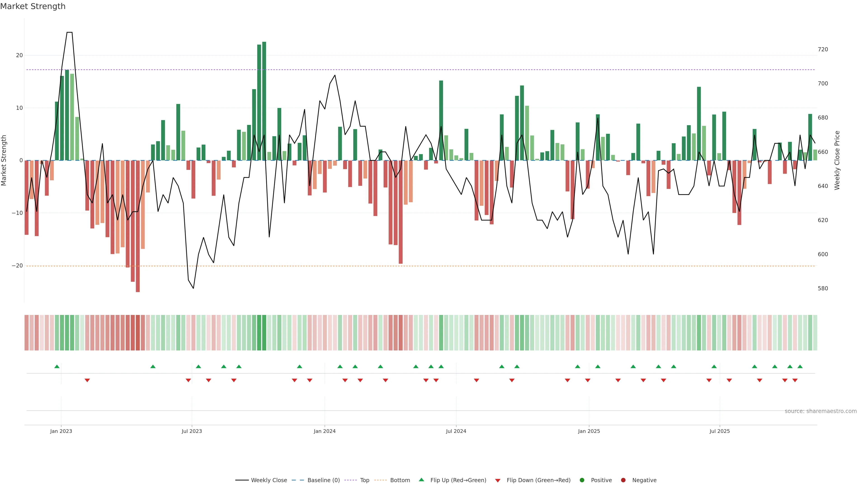Screen dimensions: 868x488
Task: Click the Flip Down red triangle legend icon
Action: tap(498, 480)
